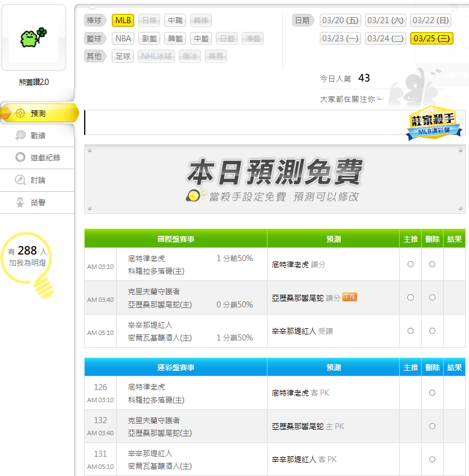Viewport: 469px width, 476px height.
Task: Open the 榮譽 sidebar section
Action: pyautogui.click(x=37, y=203)
